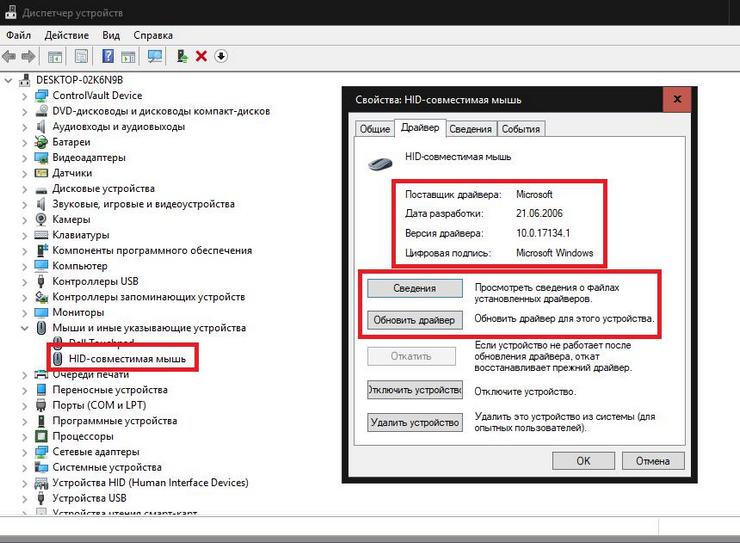Screen dimensions: 740x543
Task: Click the mouse image in properties dialog
Action: [x=380, y=164]
